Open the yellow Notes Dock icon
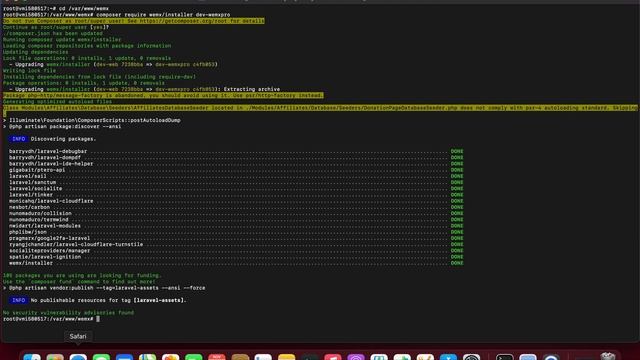Viewport: 640px width, 360px height. (287, 357)
